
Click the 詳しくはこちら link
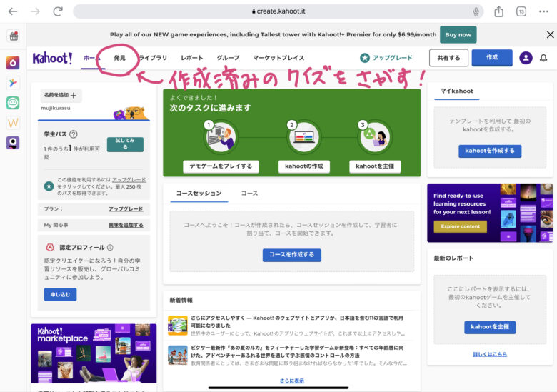click(490, 354)
